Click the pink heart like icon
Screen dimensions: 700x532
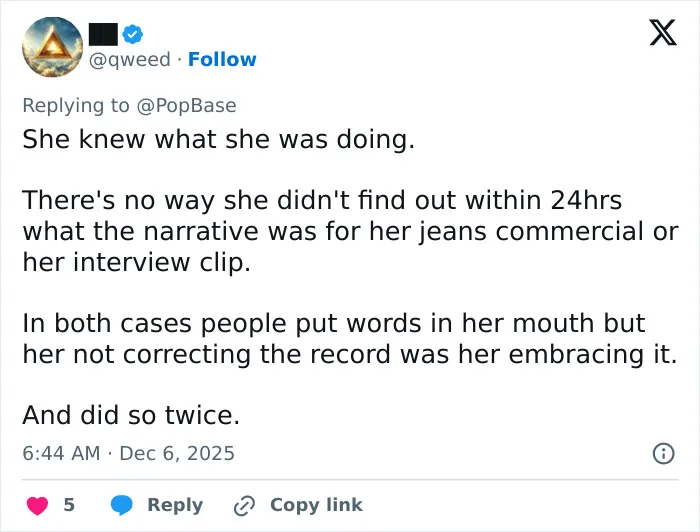point(37,505)
